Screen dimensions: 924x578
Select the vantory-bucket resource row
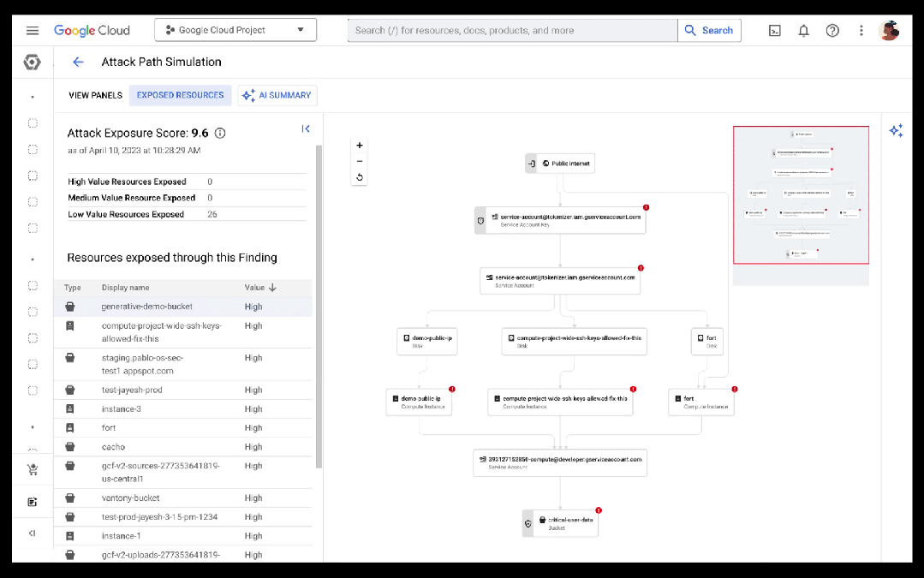point(183,498)
